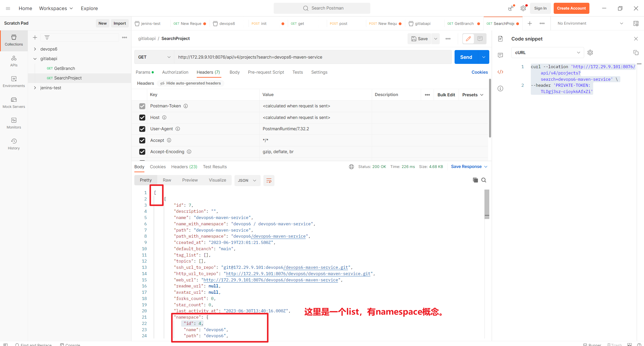Uncheck the Host header checkbox
The height and width of the screenshot is (346, 644).
pyautogui.click(x=142, y=117)
